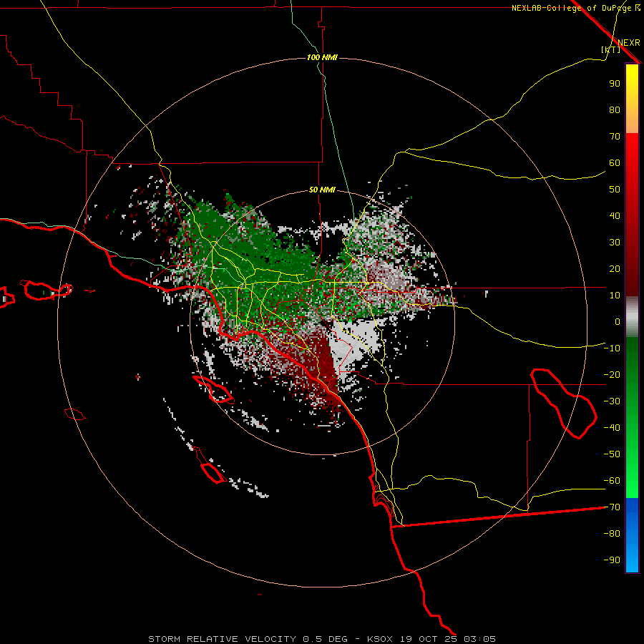Click the -50 value on the velocity scale
The height and width of the screenshot is (644, 644).
click(612, 454)
